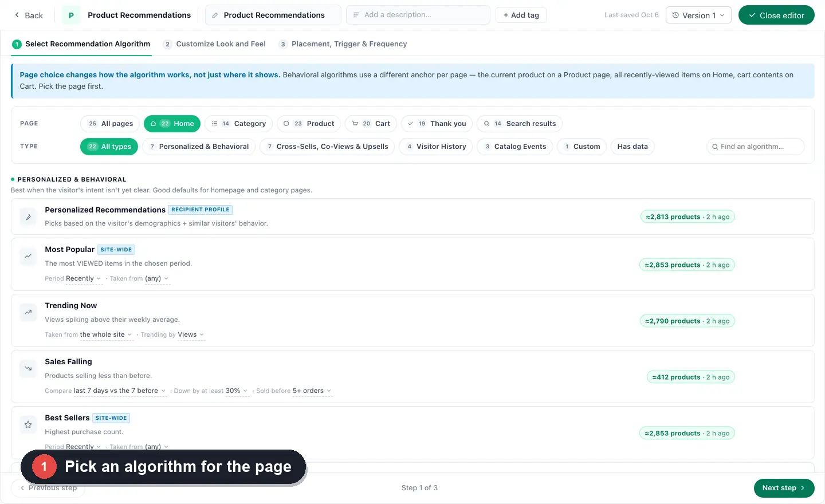Select the Trending Now algorithm title
Viewport: 825px width, 504px height.
tap(70, 306)
